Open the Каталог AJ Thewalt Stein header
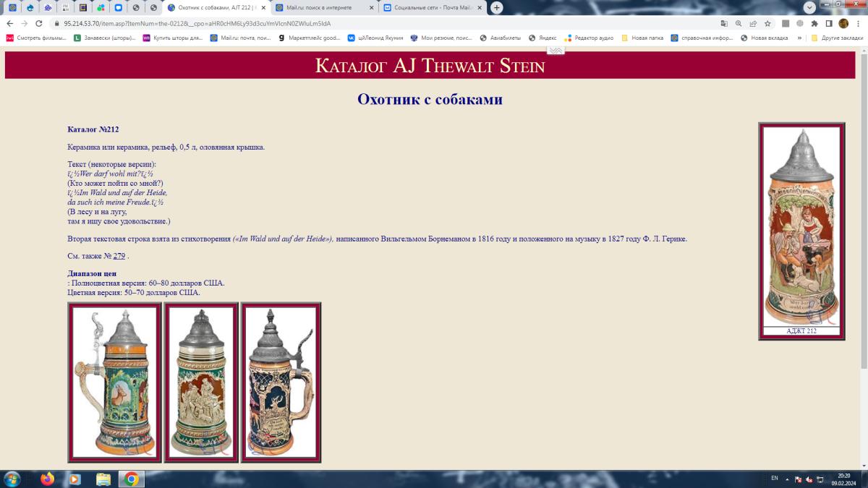Image resolution: width=868 pixels, height=488 pixels. 430,65
